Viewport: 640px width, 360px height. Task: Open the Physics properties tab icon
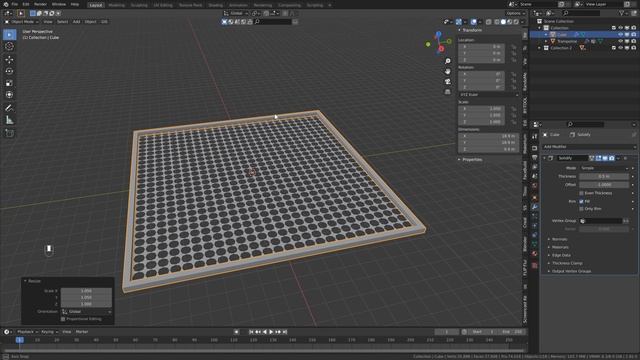pyautogui.click(x=535, y=226)
